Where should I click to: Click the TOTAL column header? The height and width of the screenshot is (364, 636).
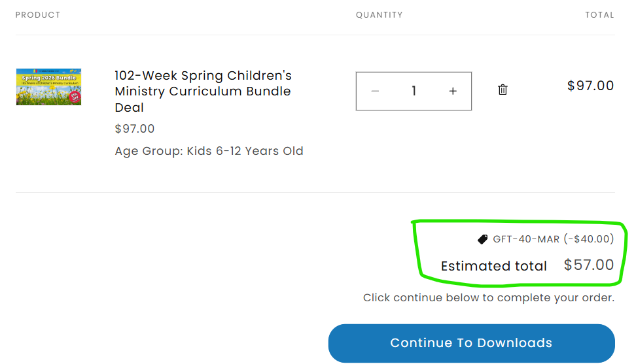[599, 14]
